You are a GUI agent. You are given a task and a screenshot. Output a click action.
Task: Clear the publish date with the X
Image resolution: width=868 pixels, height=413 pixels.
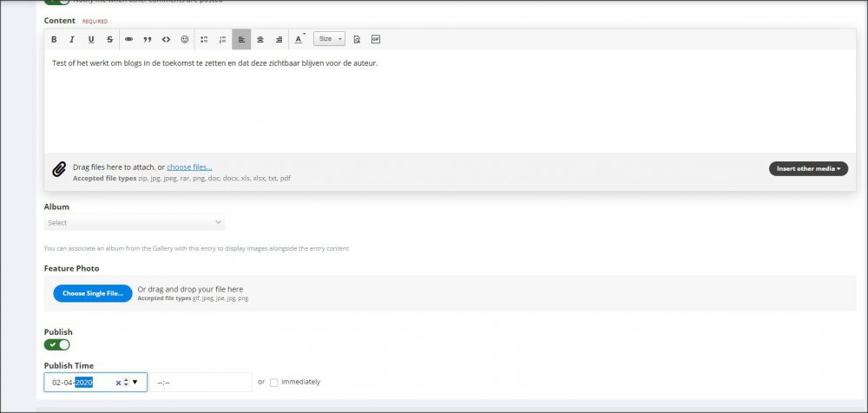click(x=118, y=383)
